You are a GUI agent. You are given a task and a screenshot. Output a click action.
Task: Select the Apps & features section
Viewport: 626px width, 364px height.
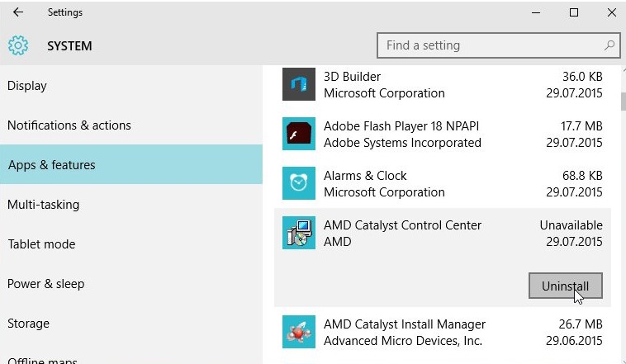[x=131, y=164]
